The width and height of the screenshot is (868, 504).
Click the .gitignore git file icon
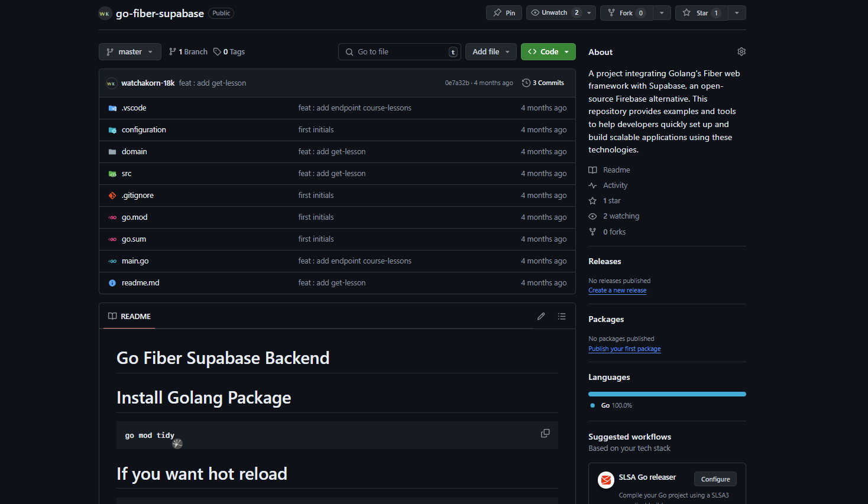point(112,196)
